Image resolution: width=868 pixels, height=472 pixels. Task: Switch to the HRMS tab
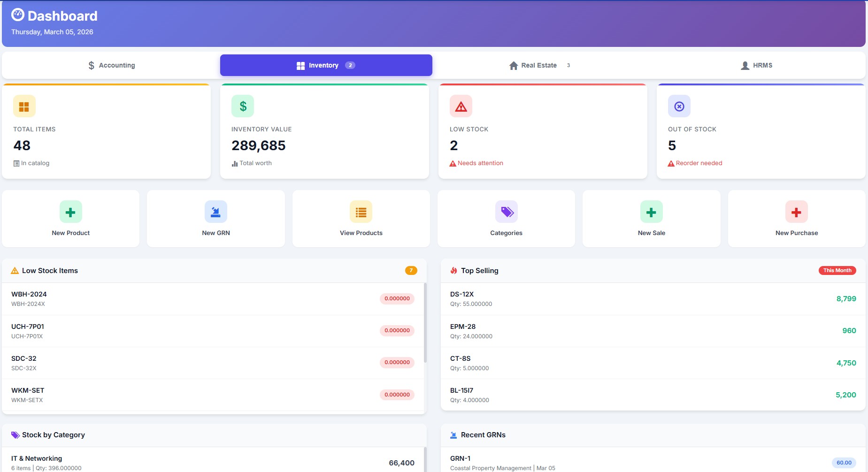click(758, 65)
